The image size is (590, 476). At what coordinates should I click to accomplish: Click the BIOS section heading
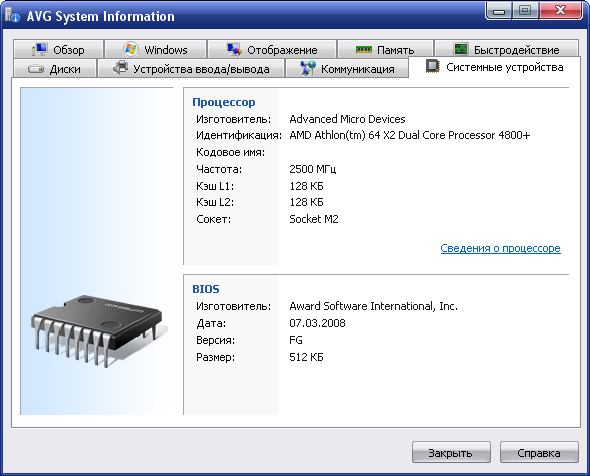coord(206,289)
